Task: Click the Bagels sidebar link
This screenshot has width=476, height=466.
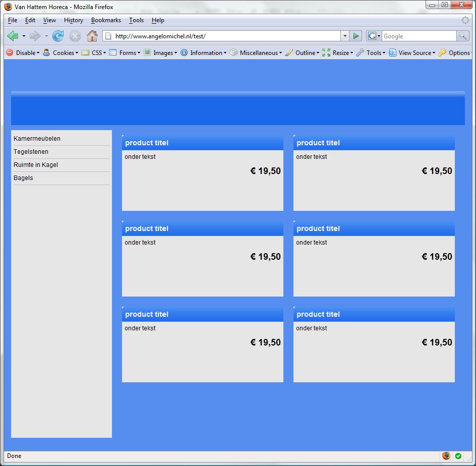Action: (x=23, y=178)
